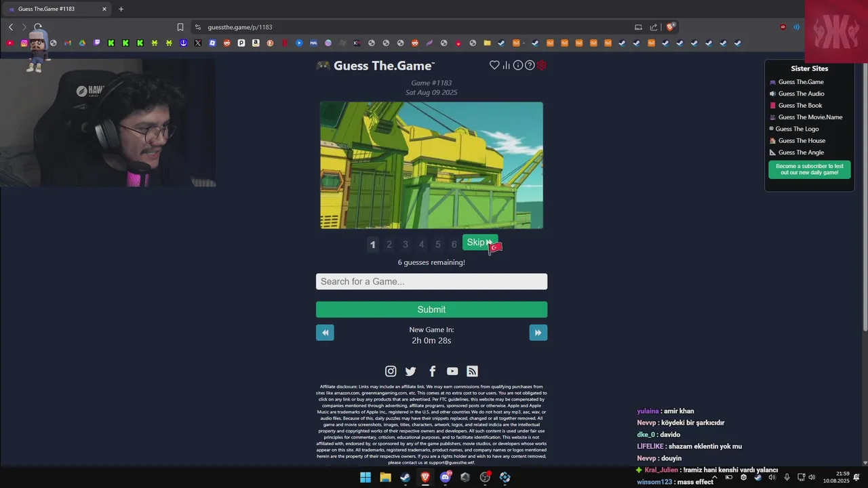Select screenshot number 2
The height and width of the screenshot is (488, 868).
(389, 245)
